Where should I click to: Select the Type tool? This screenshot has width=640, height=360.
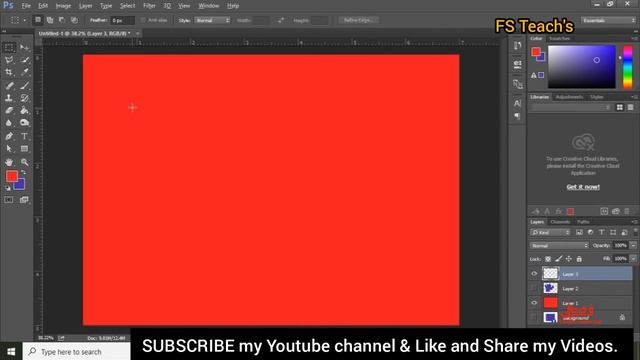pyautogui.click(x=24, y=136)
